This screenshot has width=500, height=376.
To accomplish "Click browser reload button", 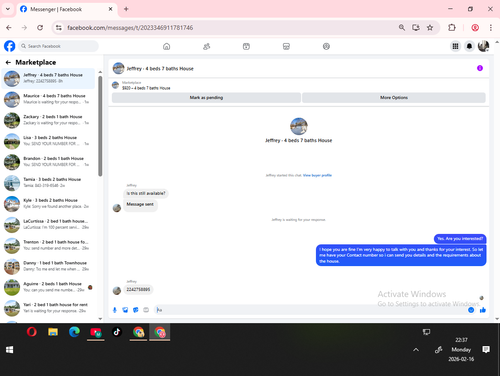I will [x=40, y=28].
